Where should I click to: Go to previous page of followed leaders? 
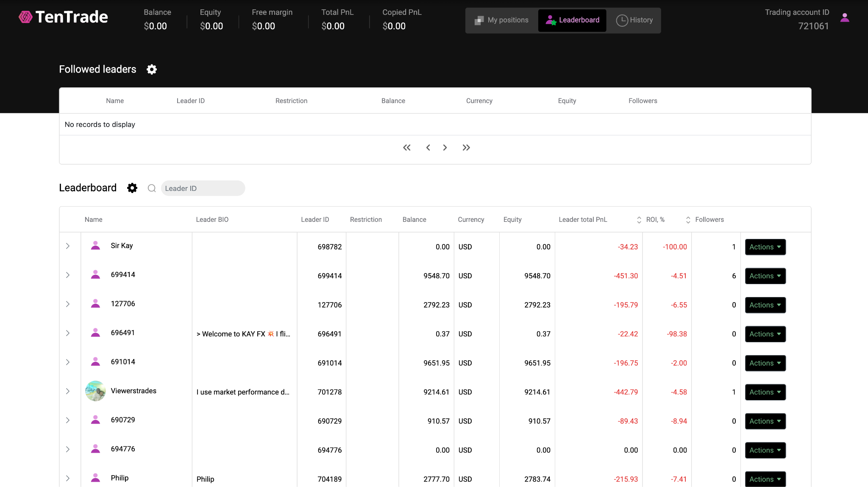(x=428, y=148)
